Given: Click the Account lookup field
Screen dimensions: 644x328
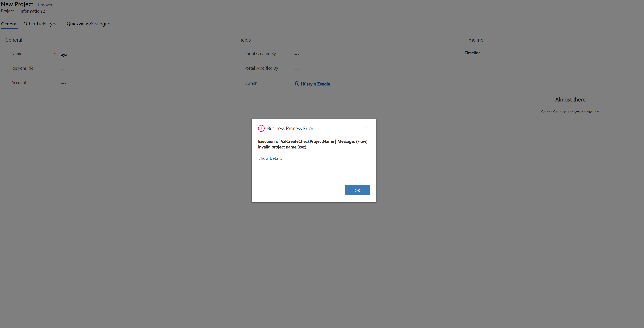Looking at the screenshot, I should [x=64, y=83].
